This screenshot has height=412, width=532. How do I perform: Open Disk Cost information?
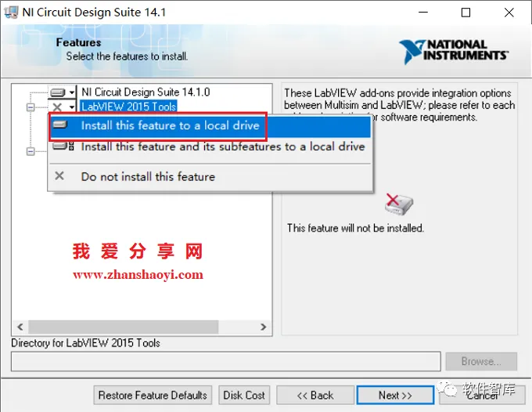pyautogui.click(x=244, y=395)
